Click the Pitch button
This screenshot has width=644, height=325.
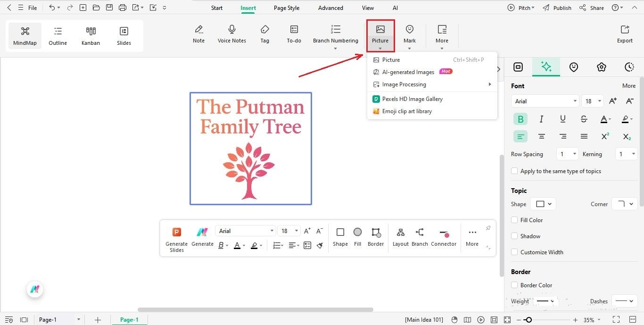tap(520, 8)
